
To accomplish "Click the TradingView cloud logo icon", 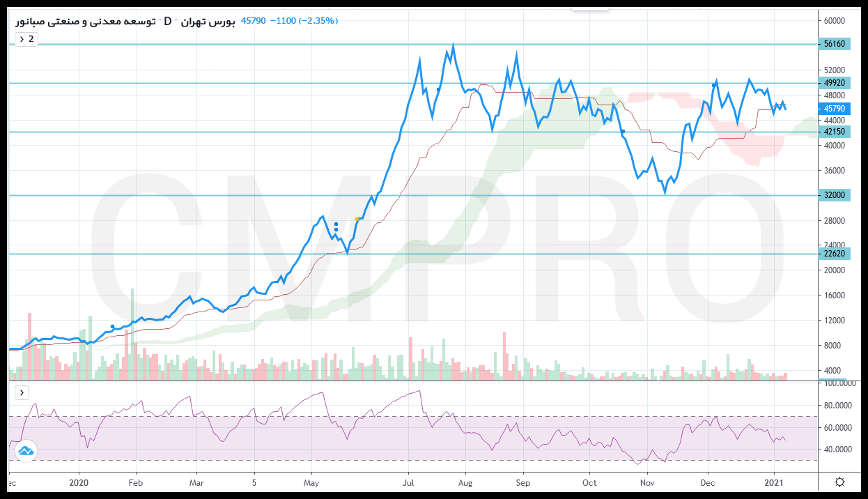I will coord(25,452).
